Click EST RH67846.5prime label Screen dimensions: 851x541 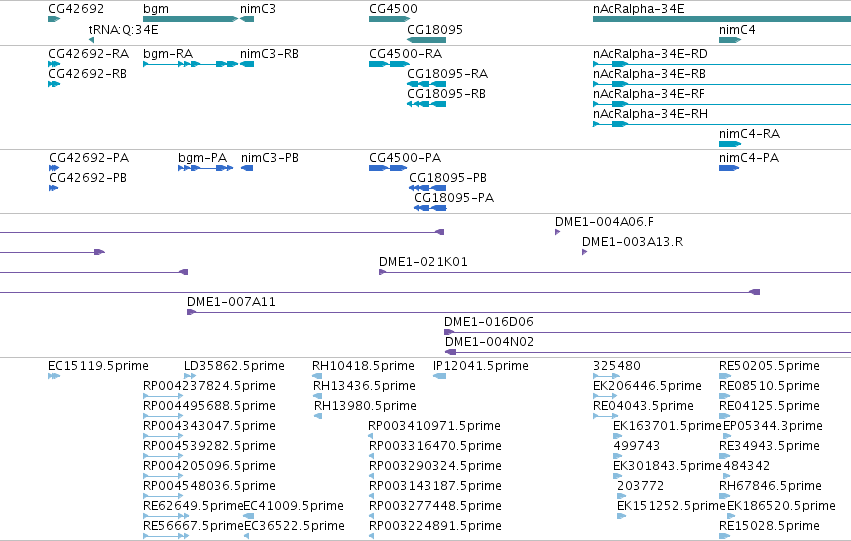pos(770,487)
